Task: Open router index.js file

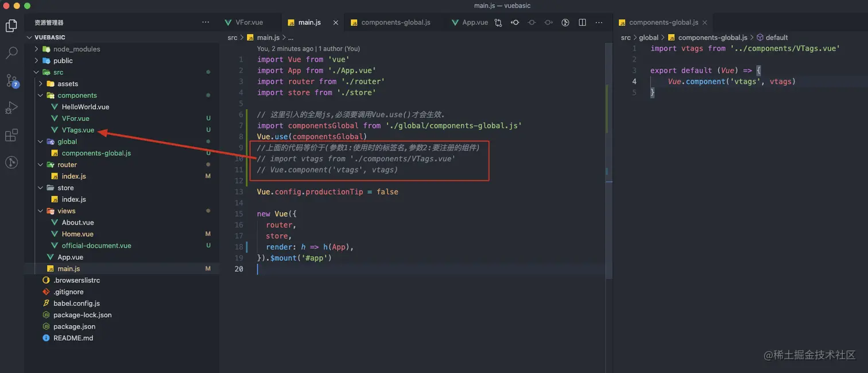Action: click(74, 176)
